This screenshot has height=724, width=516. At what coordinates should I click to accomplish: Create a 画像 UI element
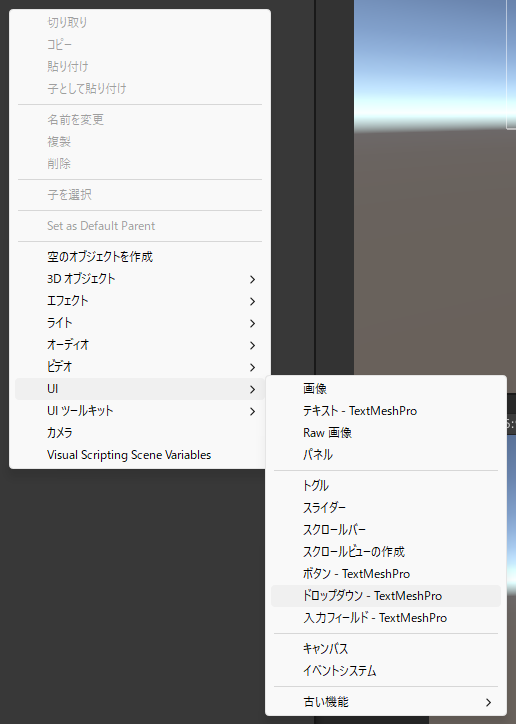point(386,389)
